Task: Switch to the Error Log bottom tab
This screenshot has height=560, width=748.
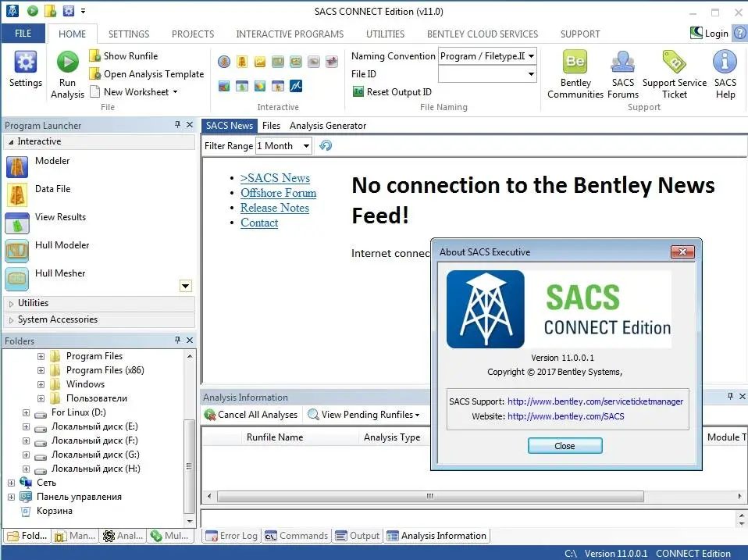Action: click(x=232, y=536)
